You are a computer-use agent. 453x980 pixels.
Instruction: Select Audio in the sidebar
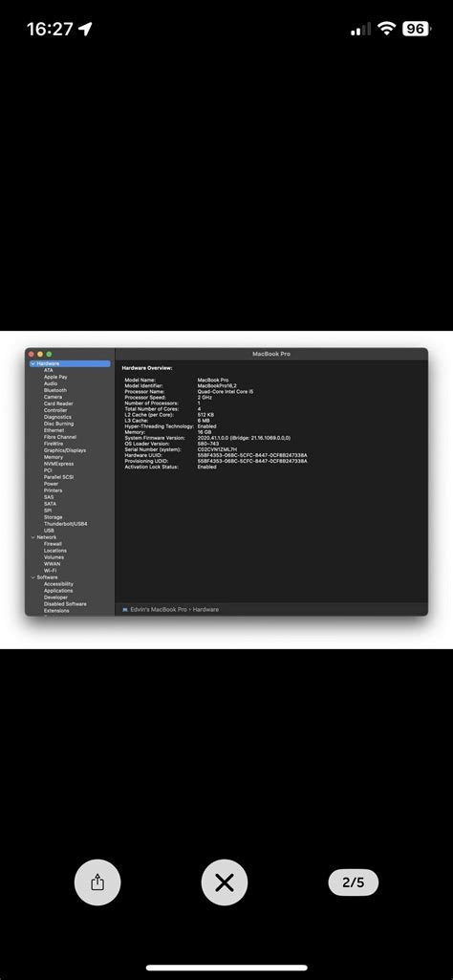point(51,383)
